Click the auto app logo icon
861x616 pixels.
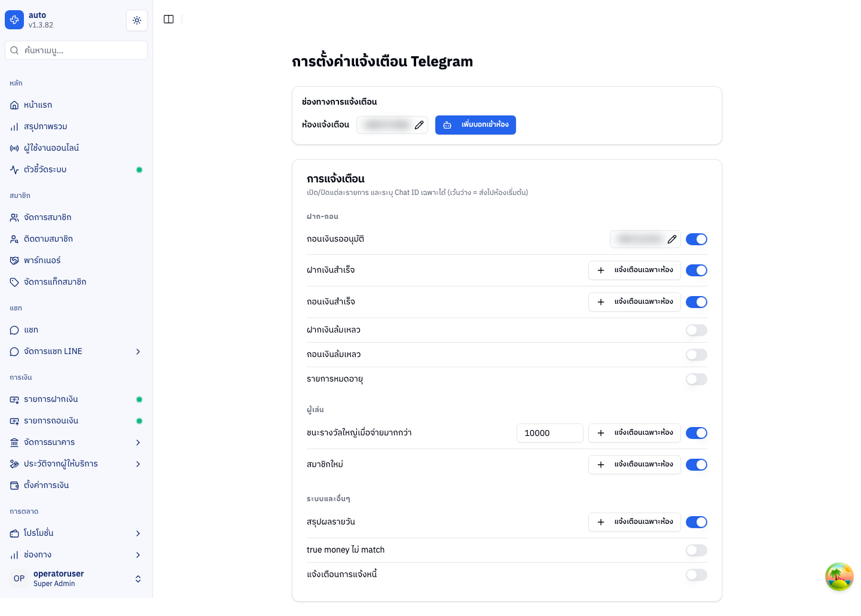click(x=14, y=20)
